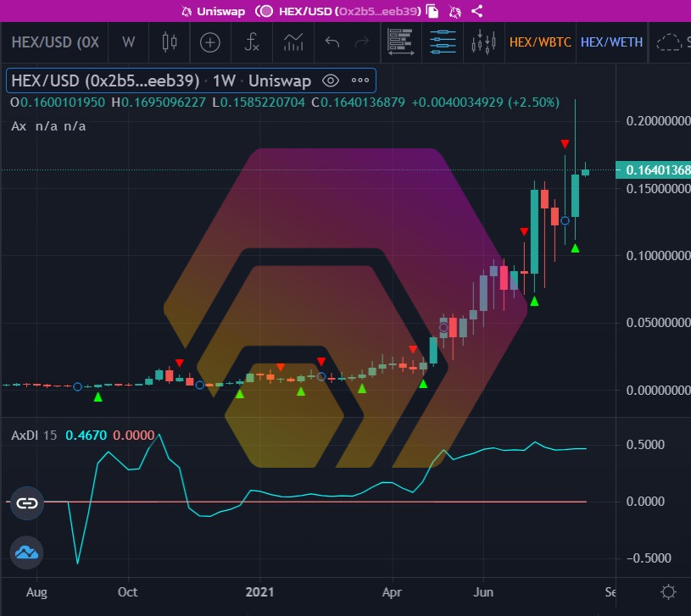Screen dimensions: 691x616
Task: Click the round chain link button
Action: tap(27, 503)
